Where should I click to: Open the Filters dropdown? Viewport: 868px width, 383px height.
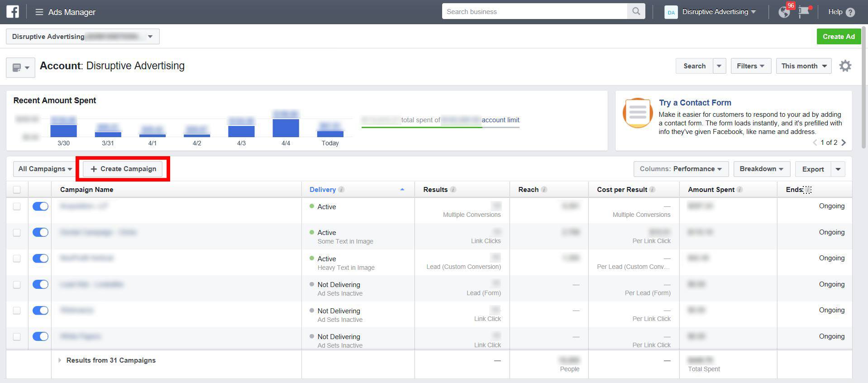pyautogui.click(x=750, y=66)
